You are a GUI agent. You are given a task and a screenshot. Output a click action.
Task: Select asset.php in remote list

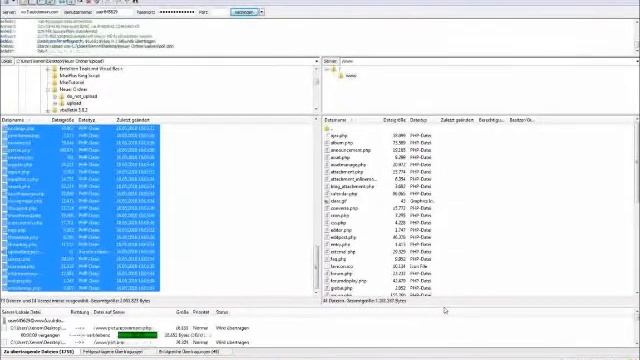340,158
